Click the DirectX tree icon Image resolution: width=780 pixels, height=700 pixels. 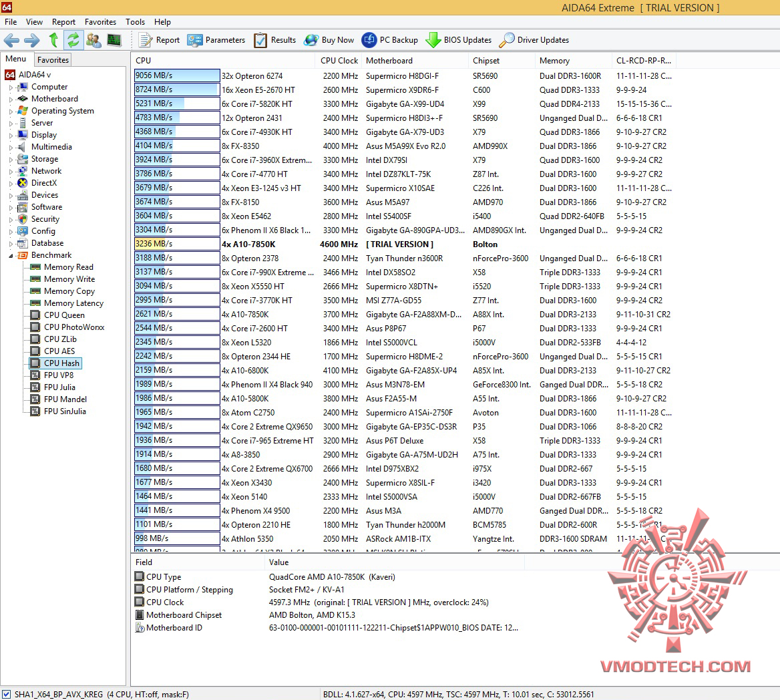[23, 182]
